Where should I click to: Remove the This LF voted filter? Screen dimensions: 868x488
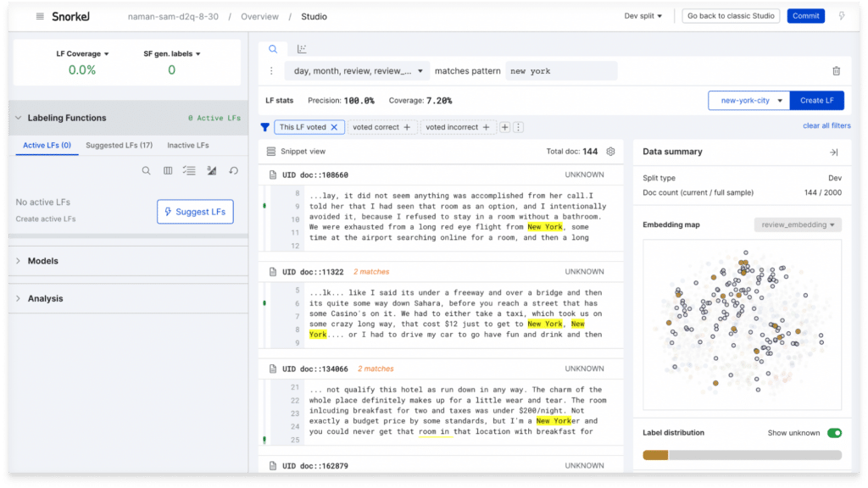[334, 127]
